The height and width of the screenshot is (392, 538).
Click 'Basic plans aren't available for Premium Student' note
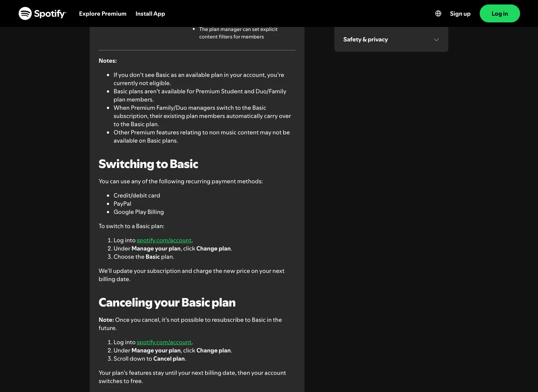(x=200, y=96)
